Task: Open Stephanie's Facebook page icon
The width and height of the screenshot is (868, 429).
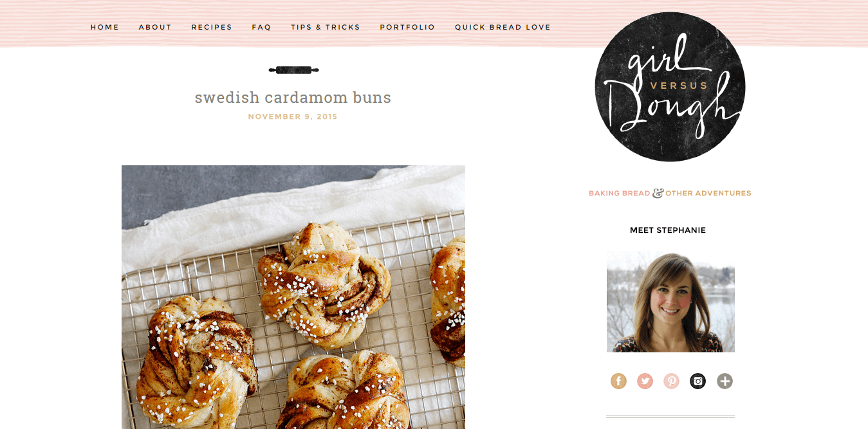Action: pos(618,381)
